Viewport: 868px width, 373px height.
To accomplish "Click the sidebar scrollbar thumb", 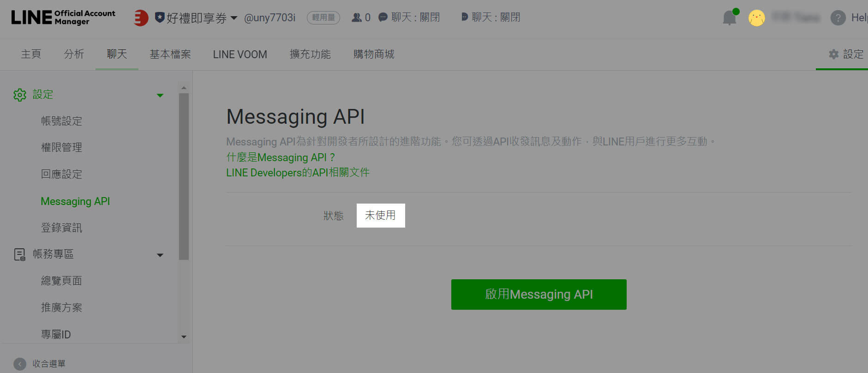I will click(184, 176).
